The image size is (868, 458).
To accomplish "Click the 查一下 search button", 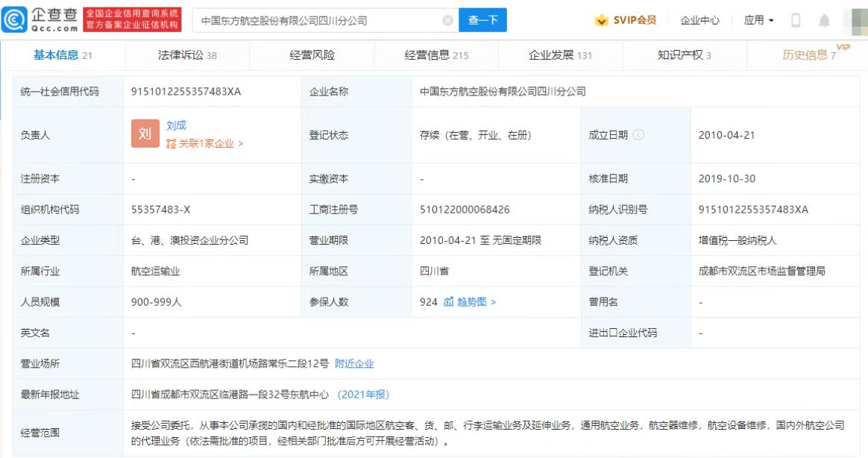I will [x=482, y=20].
